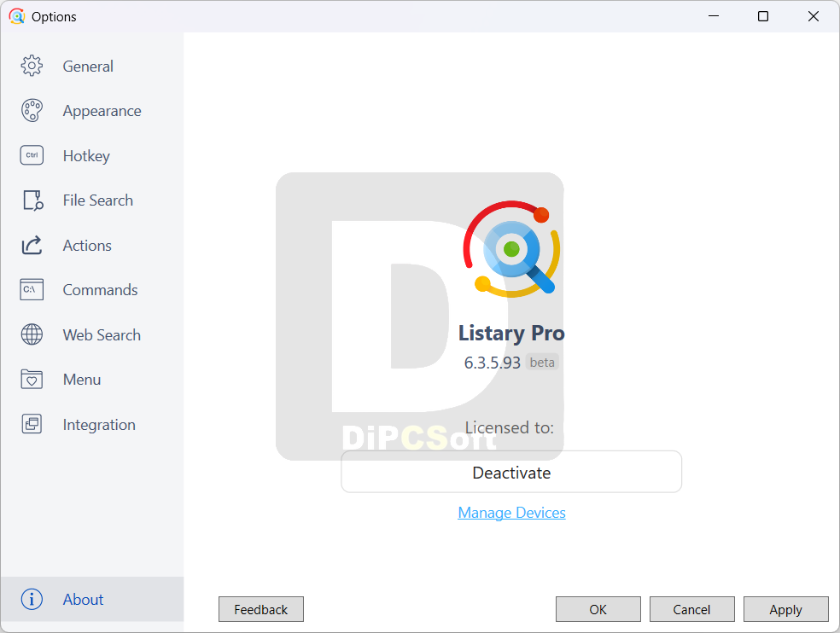Open the General settings tab
Viewport: 840px width, 633px height.
pos(92,66)
